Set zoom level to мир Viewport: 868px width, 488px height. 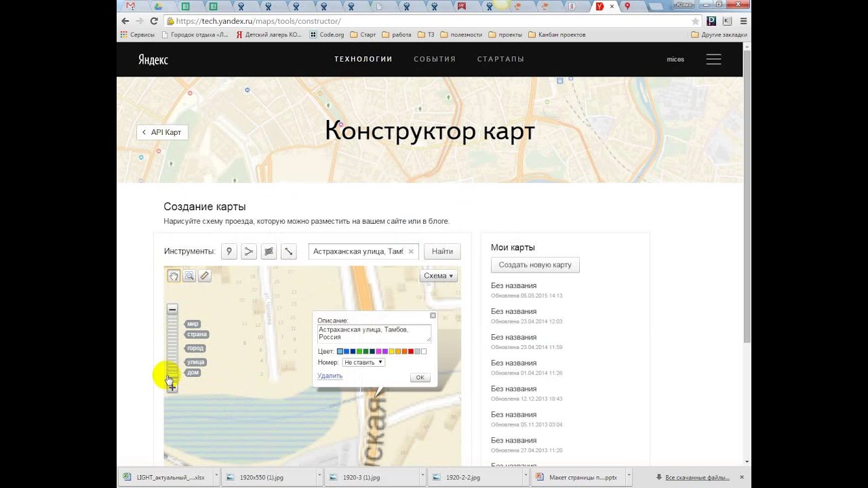pyautogui.click(x=193, y=324)
